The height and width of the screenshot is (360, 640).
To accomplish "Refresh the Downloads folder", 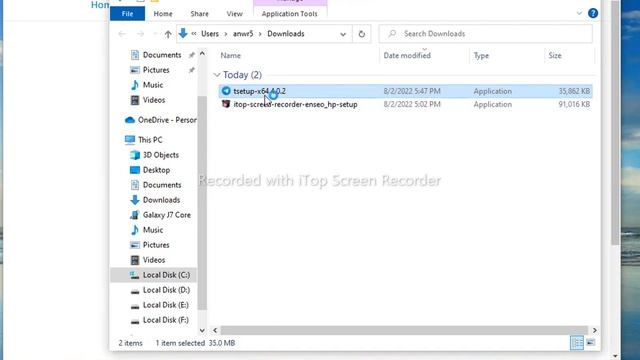I will [362, 34].
